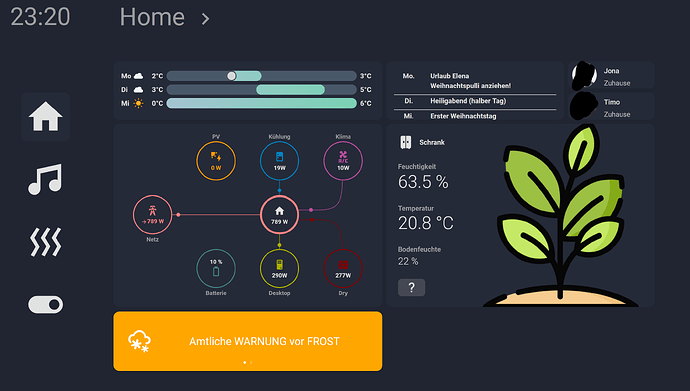Click the 63.5 % humidity value
Screen dimensions: 690x391
(423, 182)
